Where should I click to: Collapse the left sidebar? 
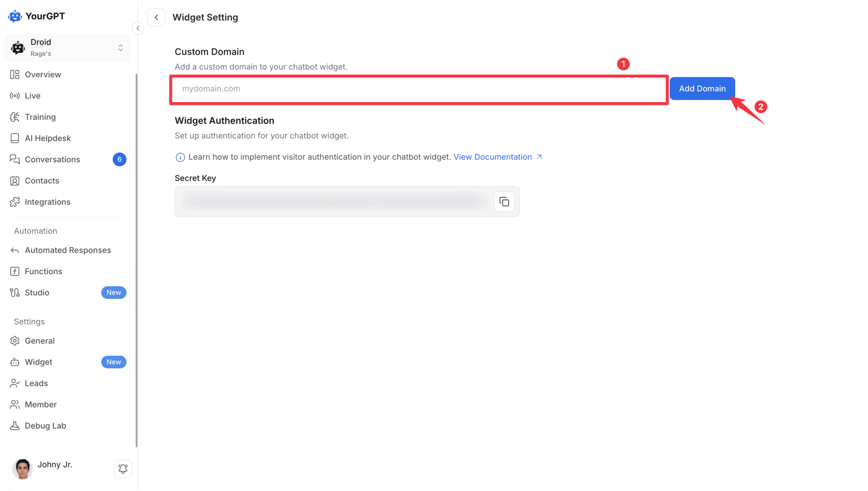click(x=138, y=28)
